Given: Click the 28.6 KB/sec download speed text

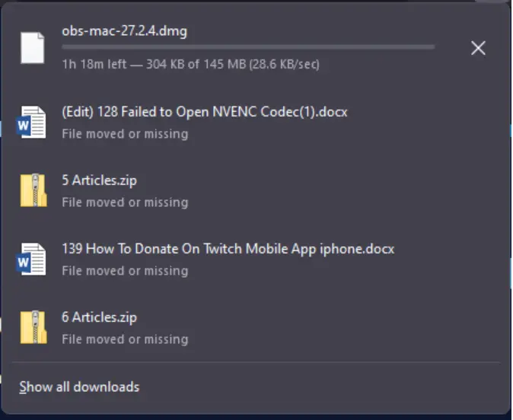Looking at the screenshot, I should [285, 64].
